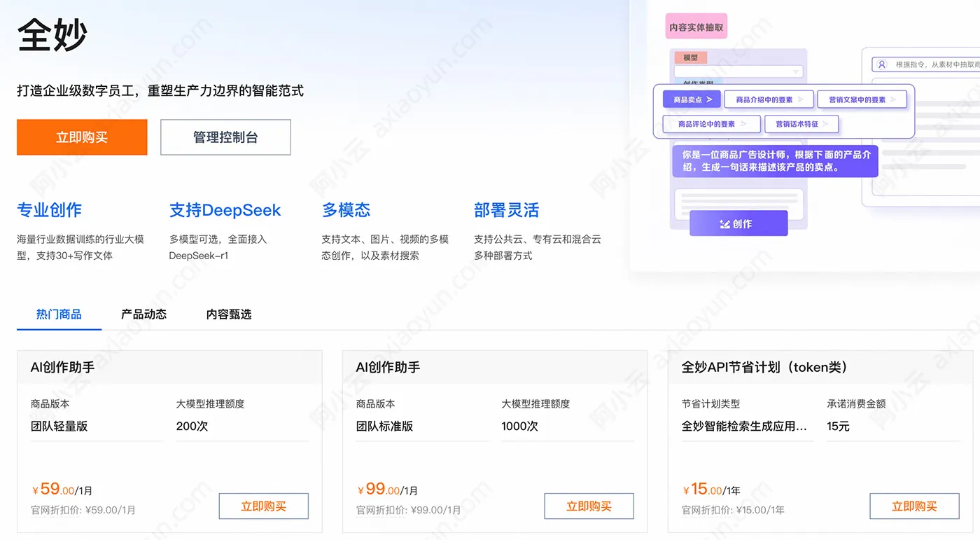Screen dimensions: 980x540
Task: Click the 支持文本、图片、视频的多模态创作 description
Action: (x=385, y=247)
